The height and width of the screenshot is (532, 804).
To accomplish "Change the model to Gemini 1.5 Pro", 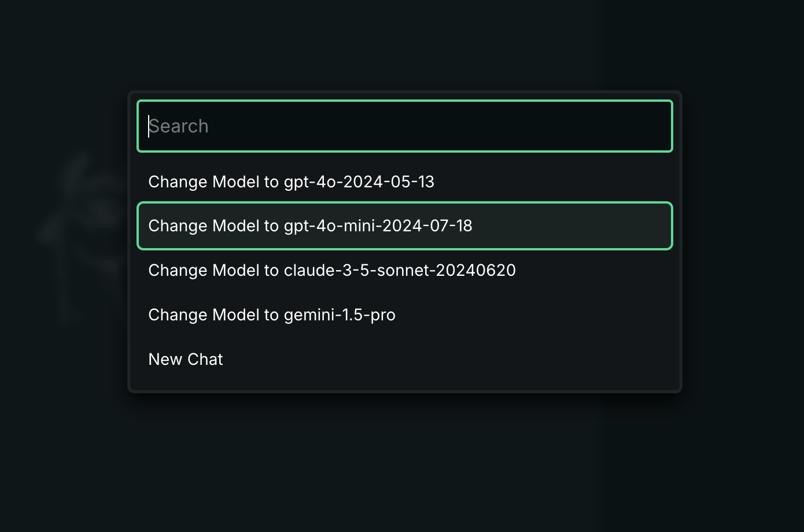I will coord(272,315).
